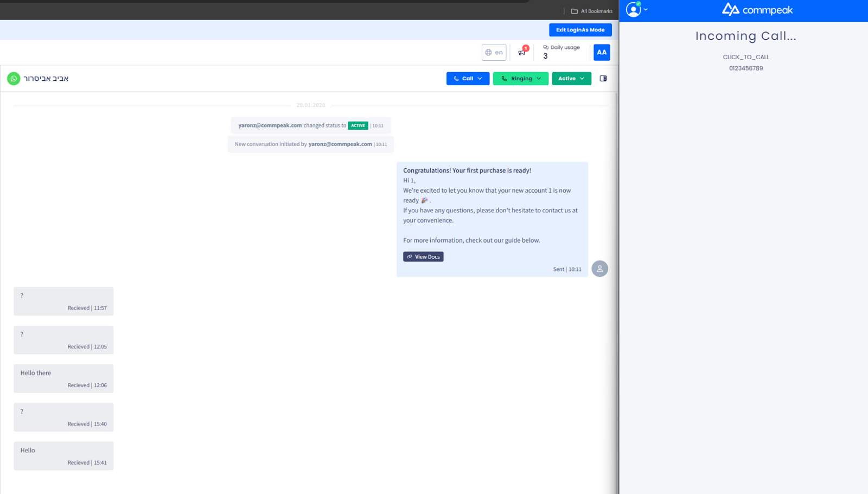The image size is (868, 494).
Task: Click the CLICK_TO_CALL label
Action: (746, 57)
